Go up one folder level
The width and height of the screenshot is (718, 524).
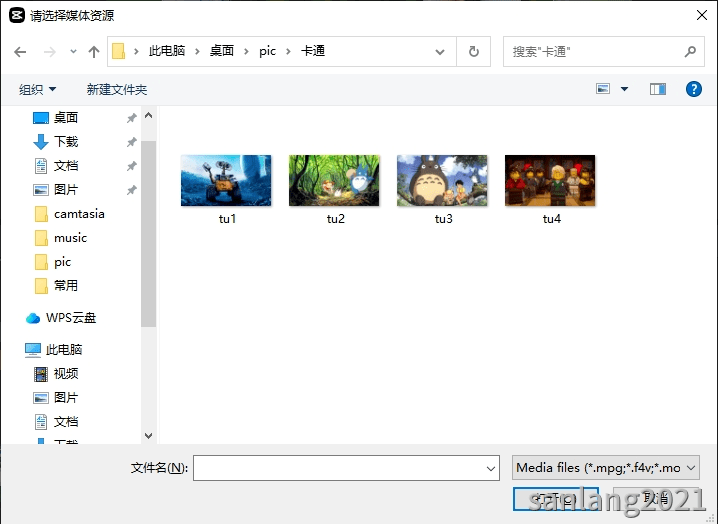[x=94, y=52]
